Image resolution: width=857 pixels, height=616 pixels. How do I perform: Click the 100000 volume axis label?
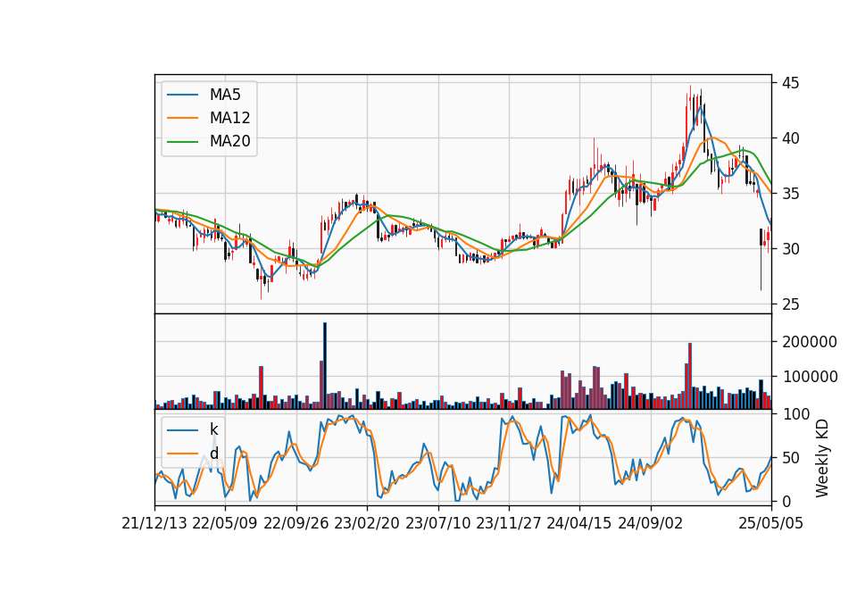click(810, 377)
